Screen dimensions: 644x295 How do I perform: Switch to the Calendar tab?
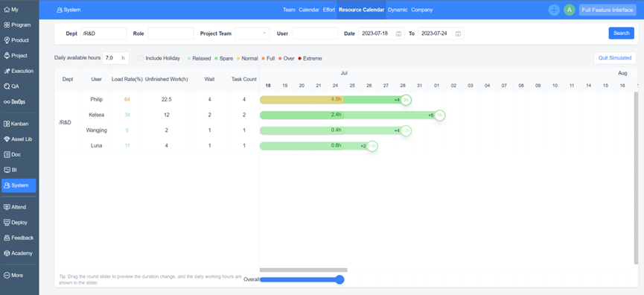[x=309, y=10]
